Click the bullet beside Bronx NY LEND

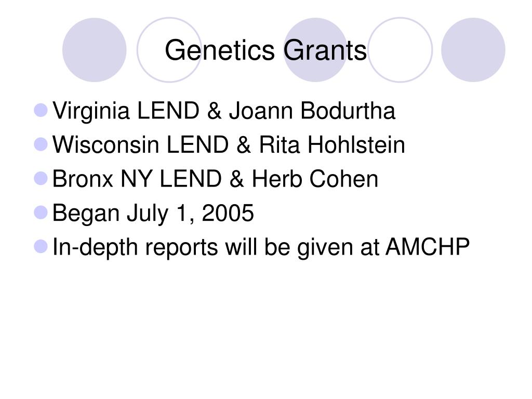tap(41, 178)
